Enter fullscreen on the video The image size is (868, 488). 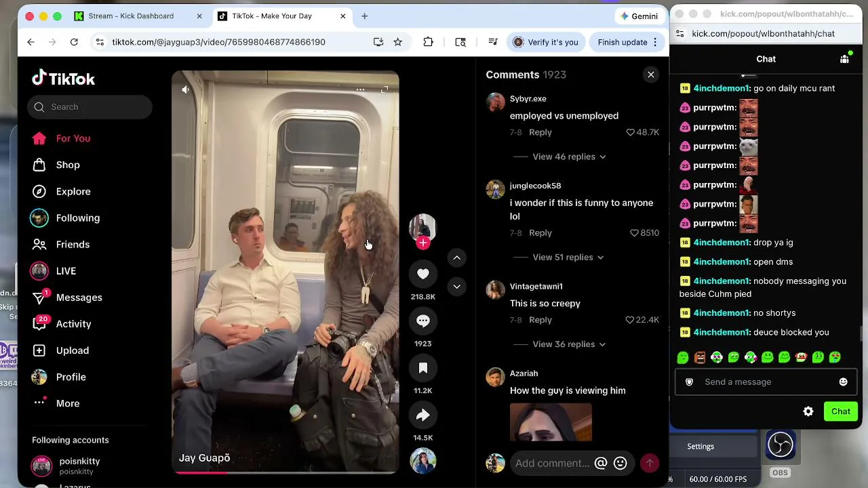384,89
